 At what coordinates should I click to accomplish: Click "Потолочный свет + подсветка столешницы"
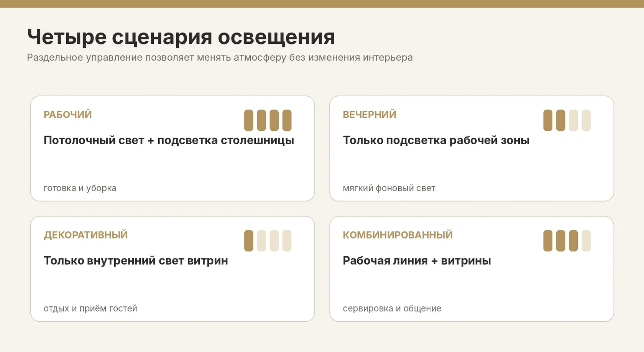tap(169, 140)
